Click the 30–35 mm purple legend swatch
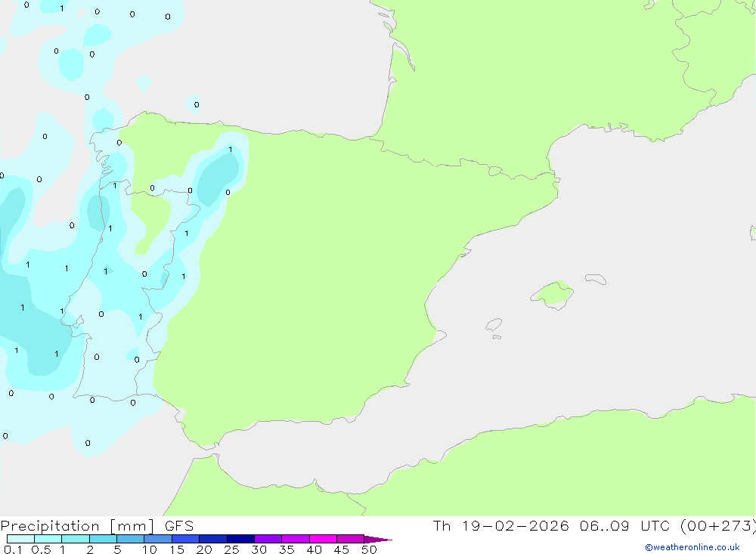 click(268, 539)
